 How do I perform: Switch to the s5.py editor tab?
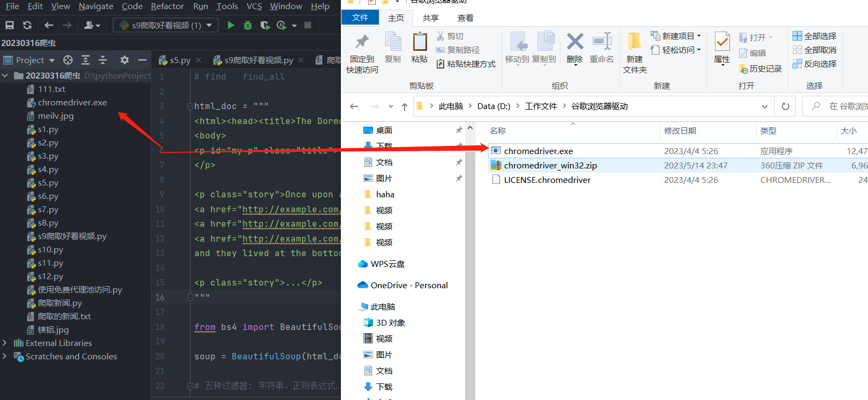[x=180, y=60]
